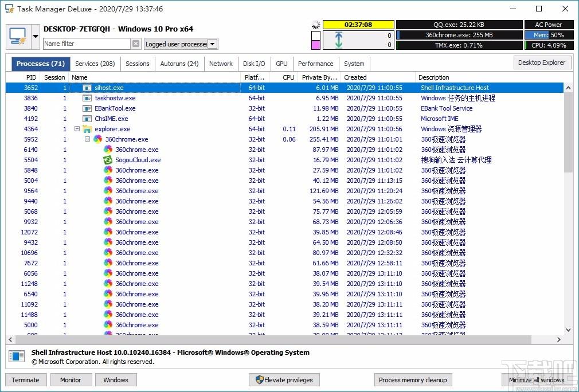Click the TMX.exe 0.71% CPU bar

pyautogui.click(x=459, y=45)
